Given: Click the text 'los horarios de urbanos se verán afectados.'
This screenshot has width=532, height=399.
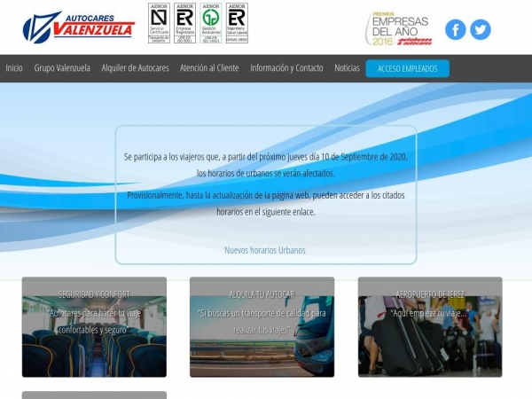Looking at the screenshot, I should point(266,173).
